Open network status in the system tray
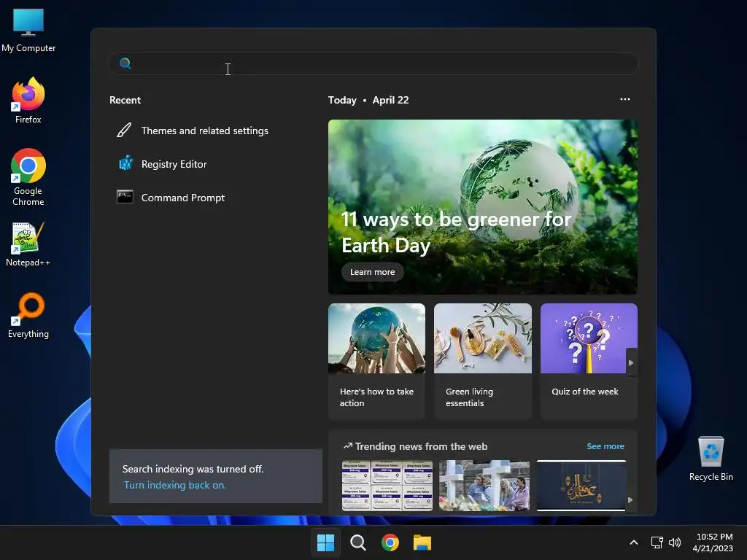 (x=657, y=542)
